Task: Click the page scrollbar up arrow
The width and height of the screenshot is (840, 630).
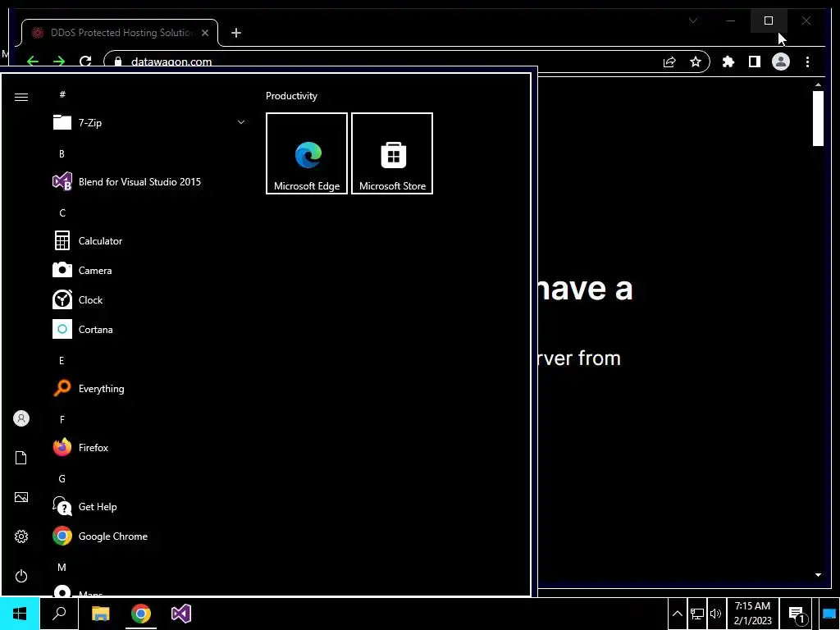Action: (818, 84)
